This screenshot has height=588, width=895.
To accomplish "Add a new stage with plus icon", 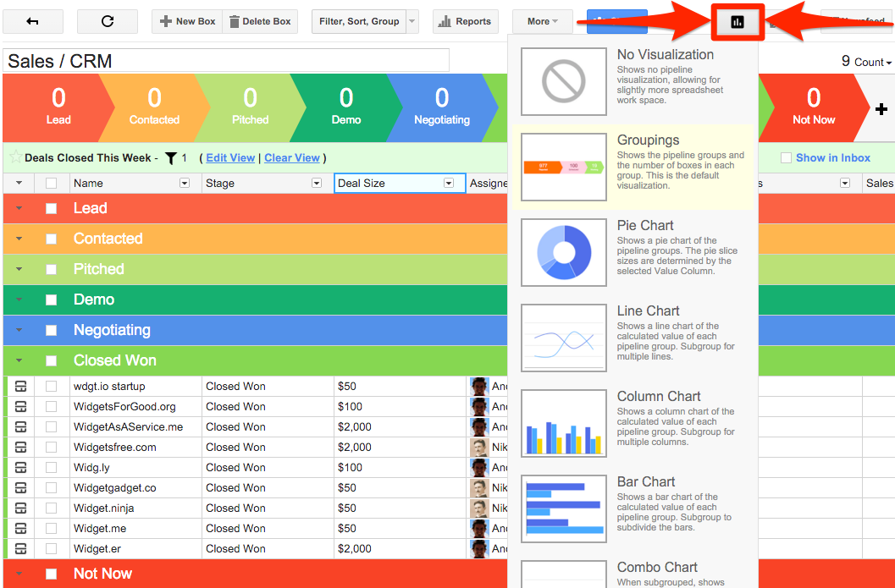I will 881,108.
